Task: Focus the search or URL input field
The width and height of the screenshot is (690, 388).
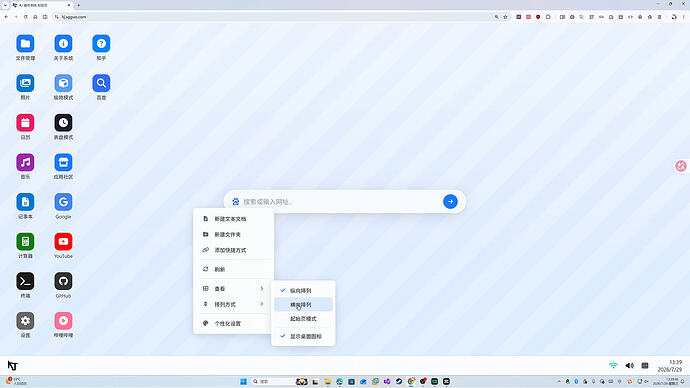Action: pyautogui.click(x=341, y=201)
